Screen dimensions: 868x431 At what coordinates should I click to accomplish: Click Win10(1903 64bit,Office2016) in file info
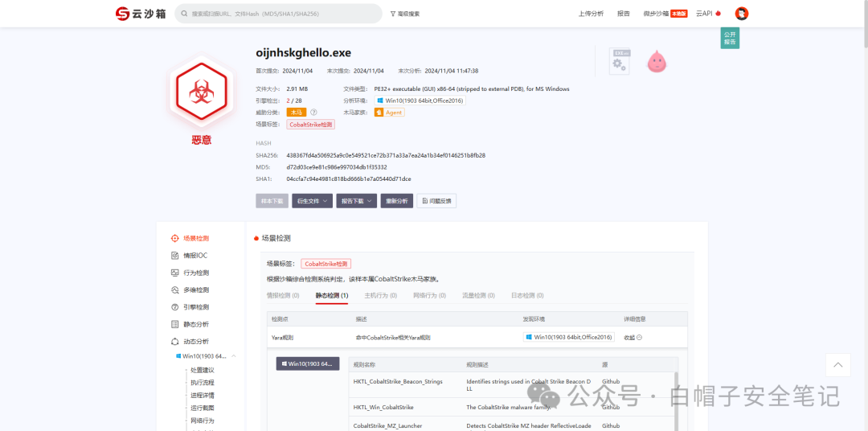point(420,101)
